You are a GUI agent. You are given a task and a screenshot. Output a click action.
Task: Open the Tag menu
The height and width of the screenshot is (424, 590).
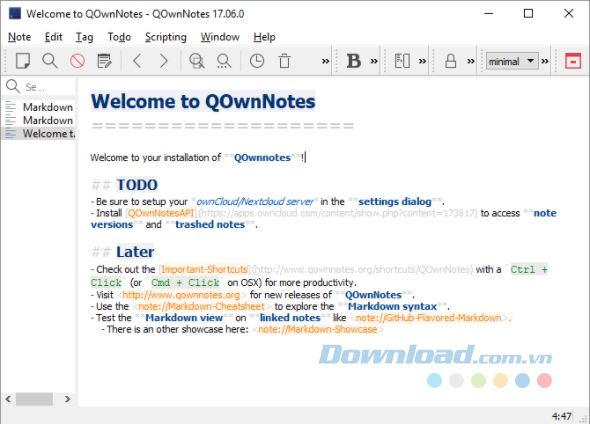(84, 37)
